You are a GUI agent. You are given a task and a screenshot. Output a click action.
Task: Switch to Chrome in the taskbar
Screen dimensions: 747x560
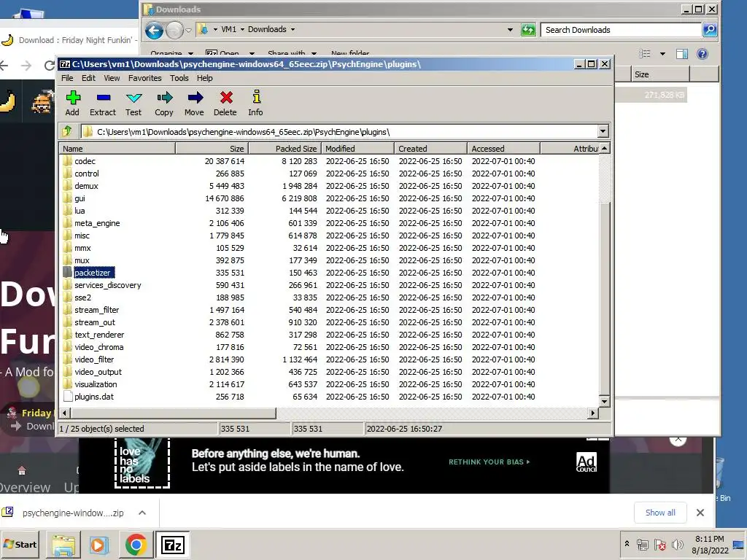tap(136, 545)
